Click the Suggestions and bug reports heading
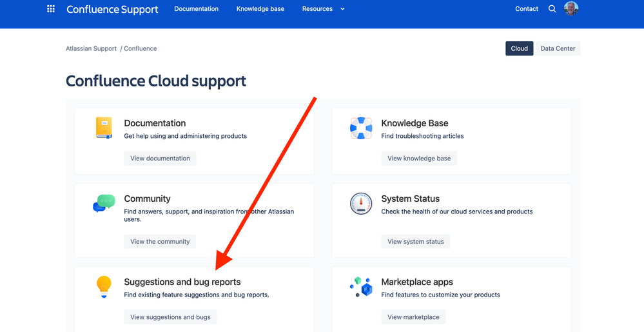The image size is (644, 332). tap(182, 282)
